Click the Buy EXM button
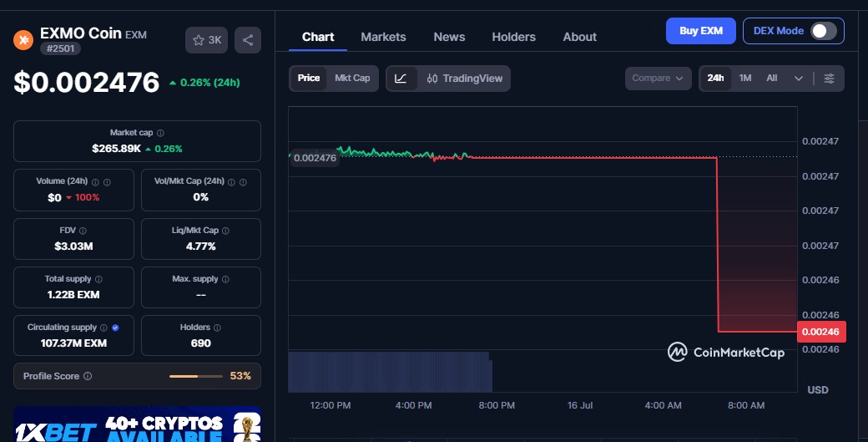This screenshot has width=868, height=442. click(701, 31)
